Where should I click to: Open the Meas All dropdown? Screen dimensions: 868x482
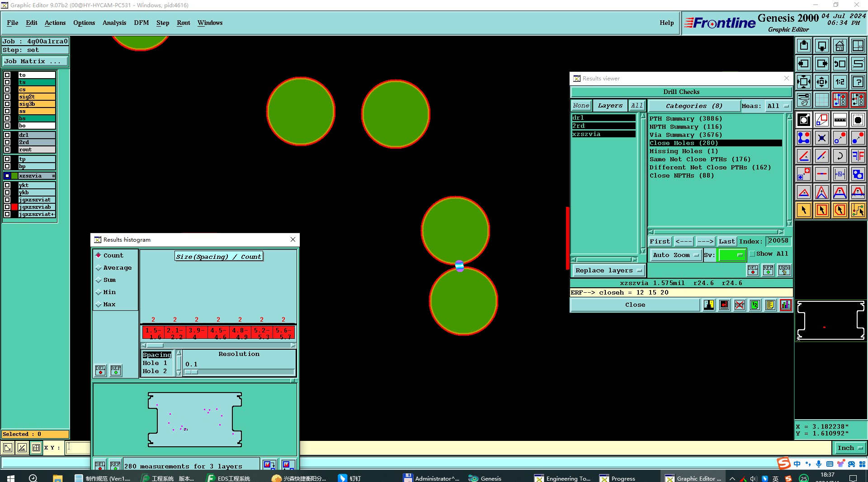tap(778, 106)
